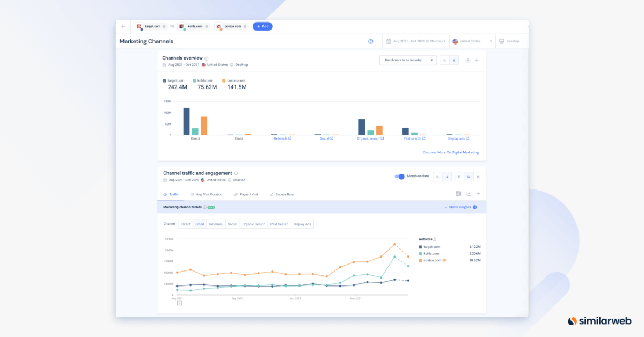
Task: Switch to the Bounce Rate tab
Action: click(x=281, y=194)
